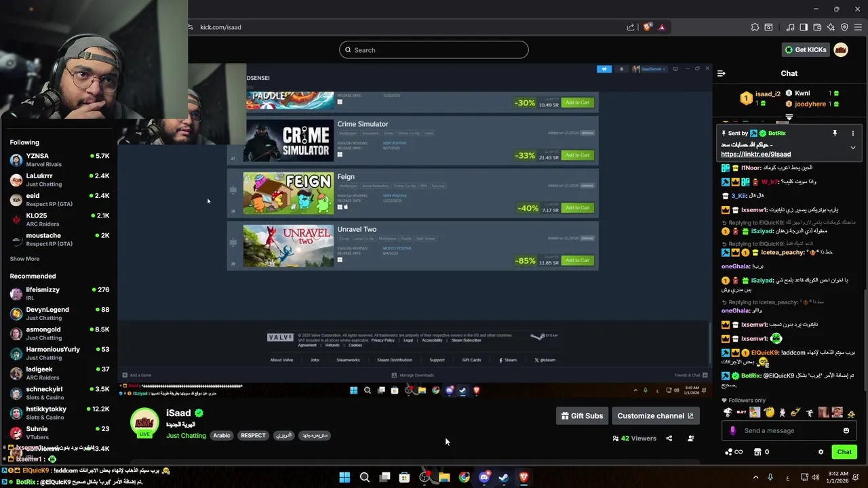Viewport: 868px width, 488px height.
Task: Expand the pinned message chevron
Action: pyautogui.click(x=853, y=148)
